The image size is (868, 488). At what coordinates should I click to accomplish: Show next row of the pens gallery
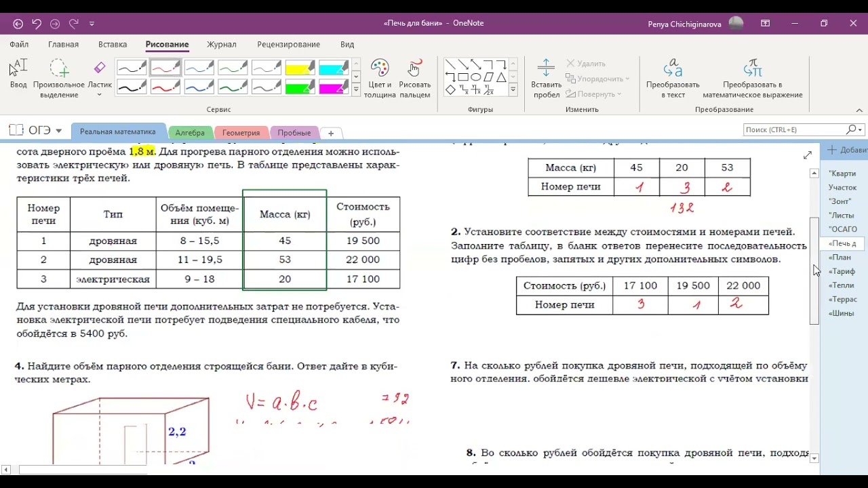(356, 77)
